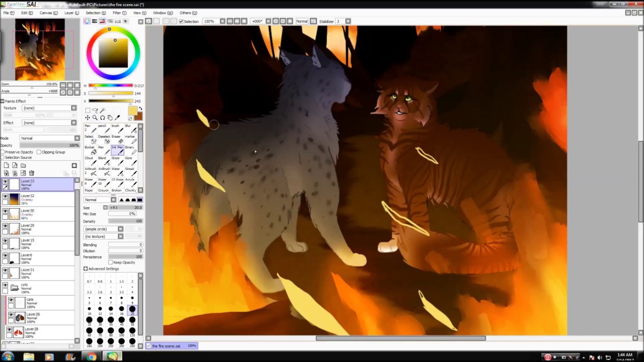
Task: Select the Ink Pen tool
Action: pos(117,150)
